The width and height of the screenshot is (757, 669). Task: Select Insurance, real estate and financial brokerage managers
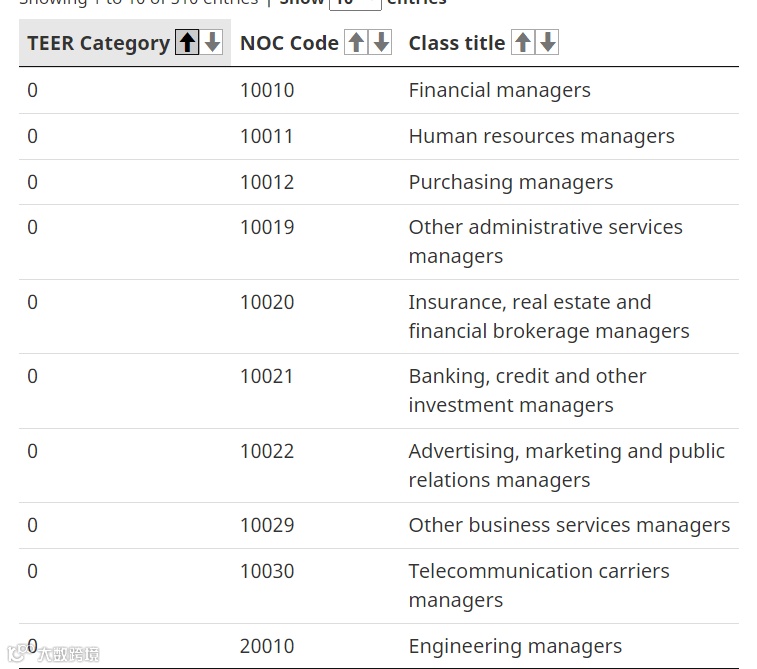(548, 316)
